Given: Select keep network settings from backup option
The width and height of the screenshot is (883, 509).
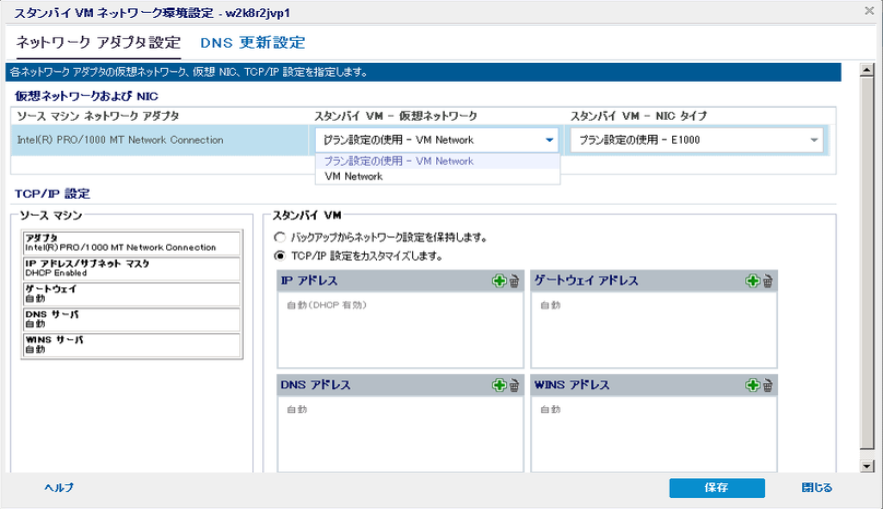Looking at the screenshot, I should 279,237.
